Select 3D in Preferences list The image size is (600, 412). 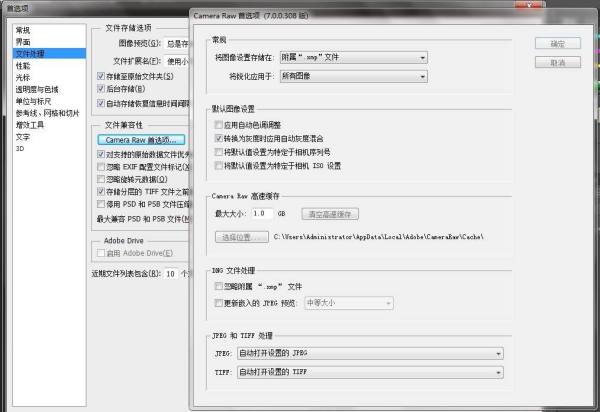[20, 148]
